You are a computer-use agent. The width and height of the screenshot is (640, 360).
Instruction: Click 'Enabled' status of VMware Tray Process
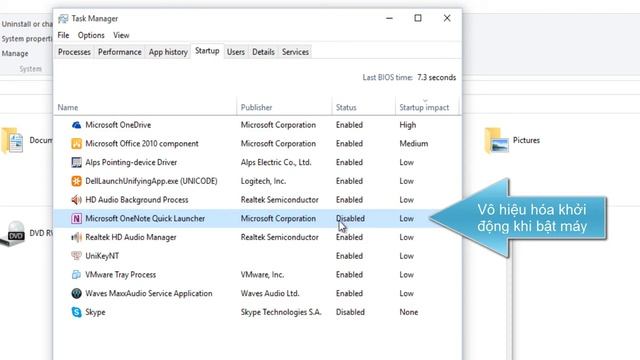coord(349,275)
